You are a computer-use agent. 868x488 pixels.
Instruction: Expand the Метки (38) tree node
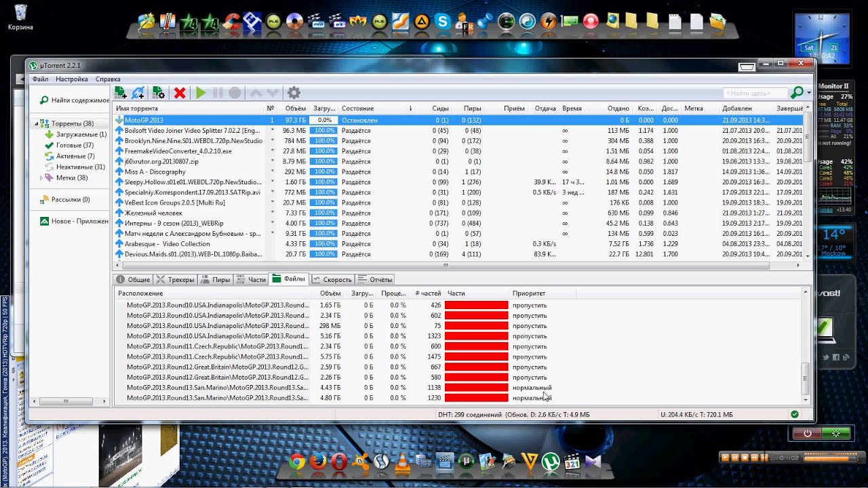point(41,178)
